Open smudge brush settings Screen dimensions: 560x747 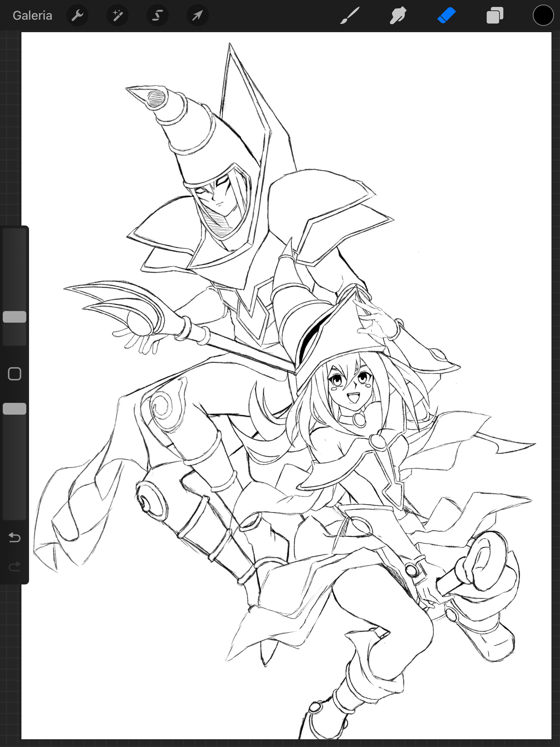[398, 15]
